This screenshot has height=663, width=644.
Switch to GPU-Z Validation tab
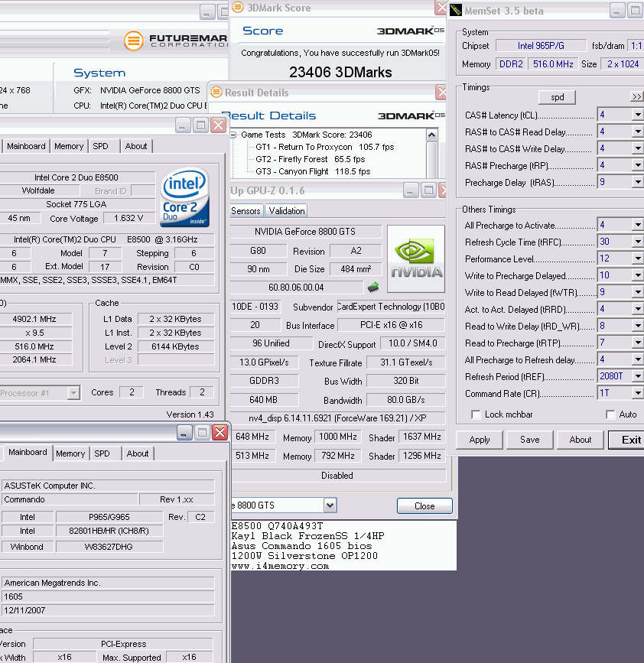(287, 211)
